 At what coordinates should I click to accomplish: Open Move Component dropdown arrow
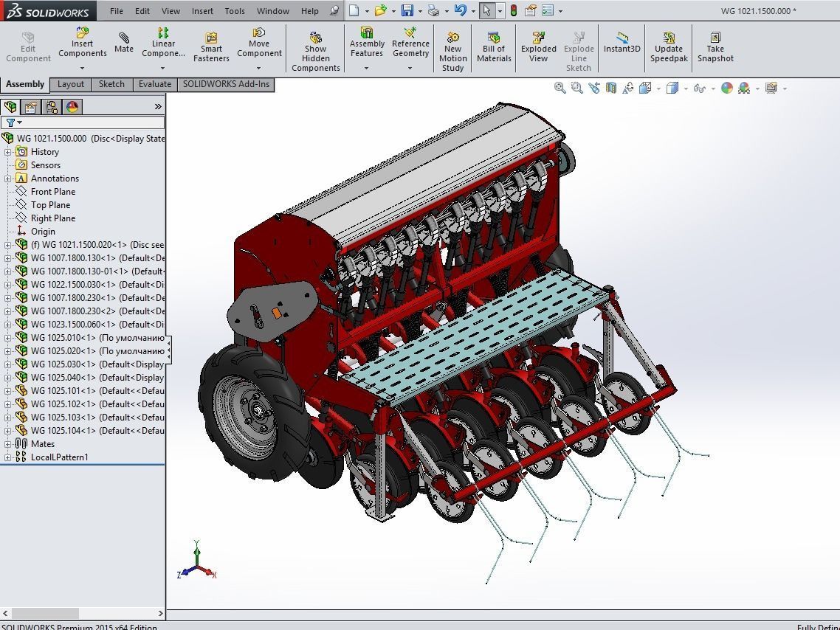click(259, 68)
